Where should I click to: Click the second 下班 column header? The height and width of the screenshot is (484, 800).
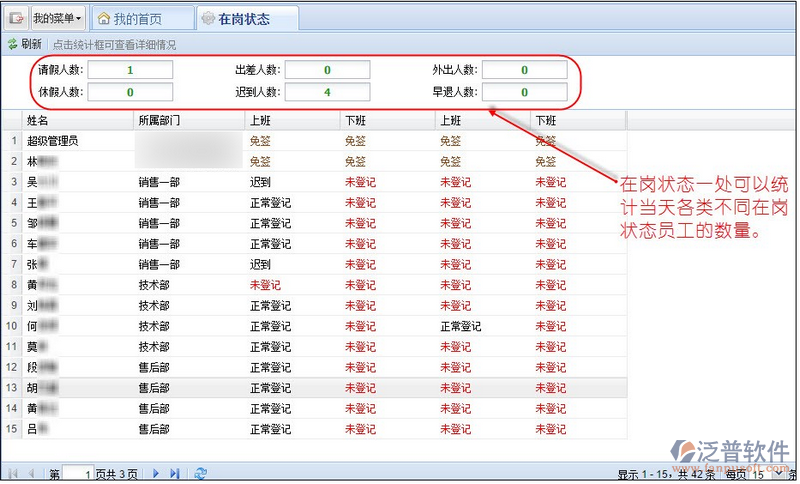pyautogui.click(x=578, y=121)
